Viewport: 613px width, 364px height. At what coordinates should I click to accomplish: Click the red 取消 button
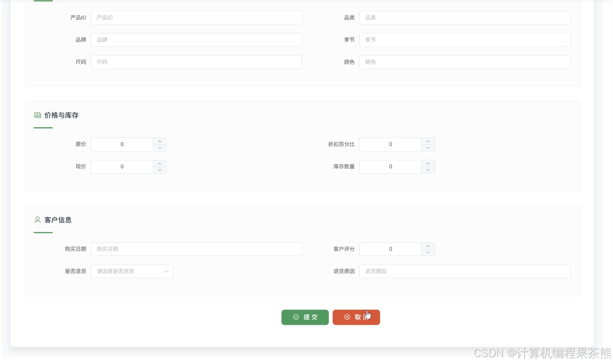click(356, 317)
